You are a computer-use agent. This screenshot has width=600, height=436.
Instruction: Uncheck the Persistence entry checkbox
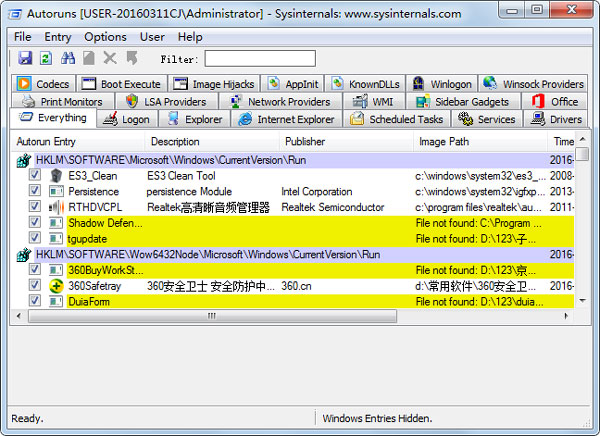pos(35,191)
